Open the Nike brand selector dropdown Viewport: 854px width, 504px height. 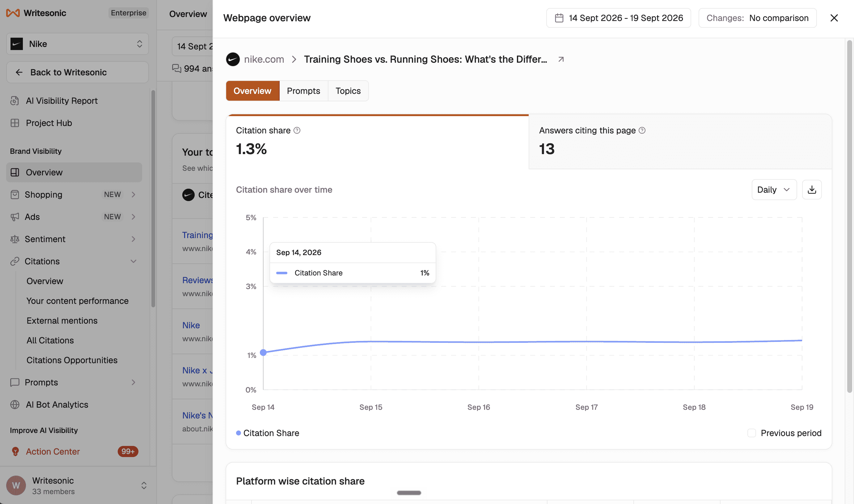pos(78,44)
